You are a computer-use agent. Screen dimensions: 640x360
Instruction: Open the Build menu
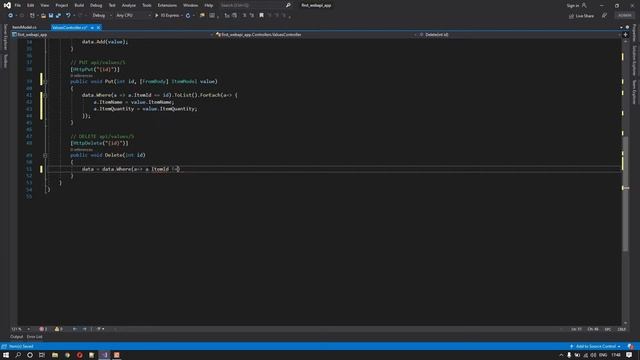coord(79,5)
